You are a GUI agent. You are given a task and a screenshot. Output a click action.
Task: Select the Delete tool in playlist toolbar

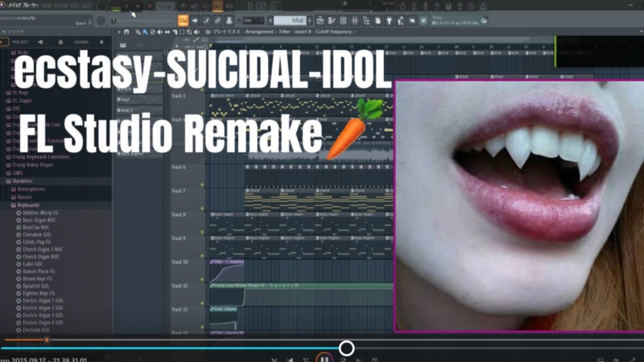(152, 32)
